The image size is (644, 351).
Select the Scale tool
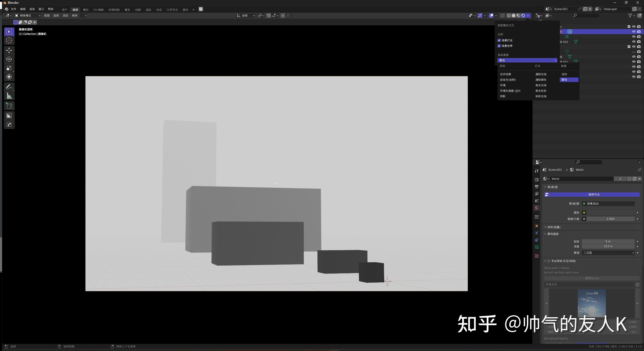pos(9,68)
